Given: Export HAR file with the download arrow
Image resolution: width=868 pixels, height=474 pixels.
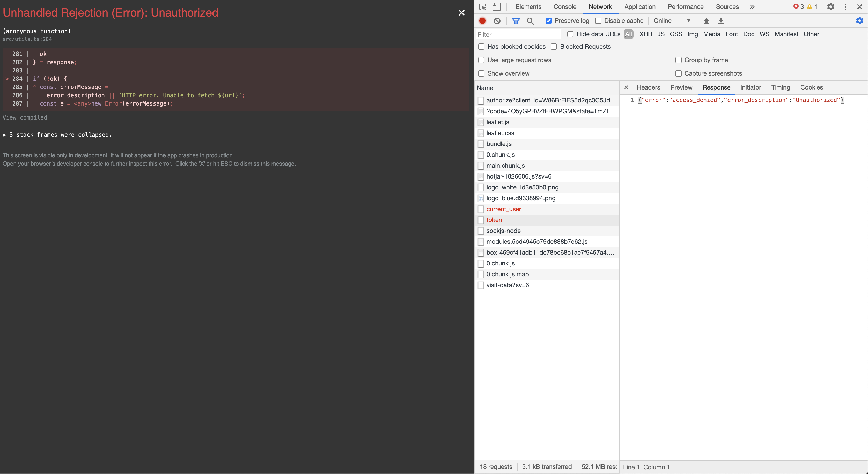Looking at the screenshot, I should click(721, 21).
